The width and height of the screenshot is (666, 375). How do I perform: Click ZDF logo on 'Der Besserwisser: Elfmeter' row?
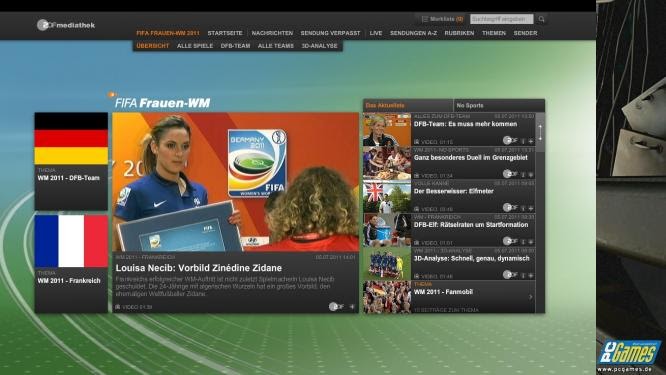pos(510,207)
